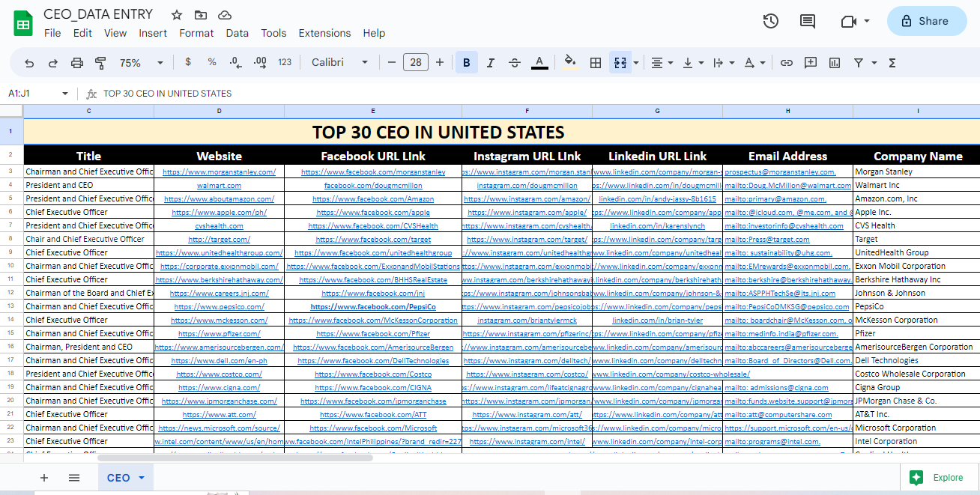
Task: Toggle Bold formatting
Action: click(x=467, y=63)
